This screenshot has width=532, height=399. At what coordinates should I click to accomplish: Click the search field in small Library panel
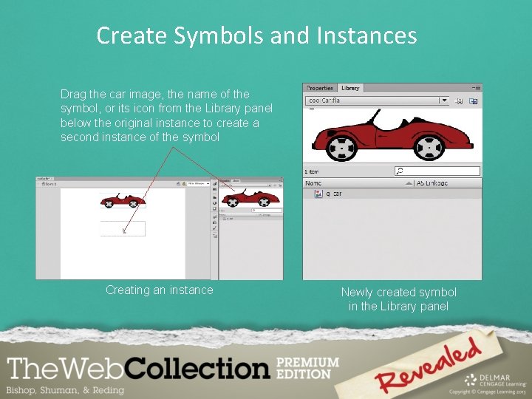pyautogui.click(x=267, y=211)
